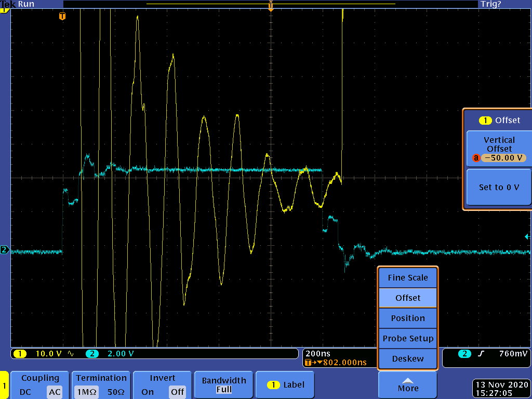Viewport: 532px width, 399px height.
Task: Click the cyan channel 2 badge in readout bar
Action: tap(92, 354)
